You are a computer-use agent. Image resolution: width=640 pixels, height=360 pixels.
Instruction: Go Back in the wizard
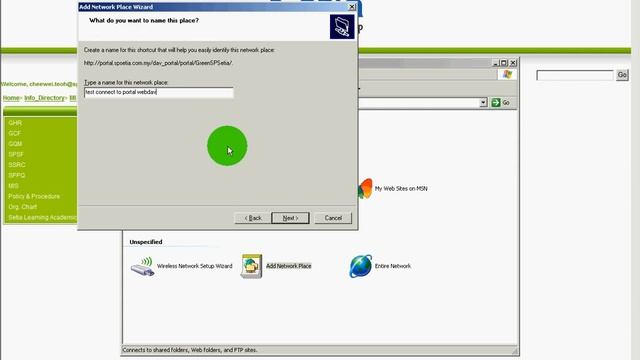253,218
